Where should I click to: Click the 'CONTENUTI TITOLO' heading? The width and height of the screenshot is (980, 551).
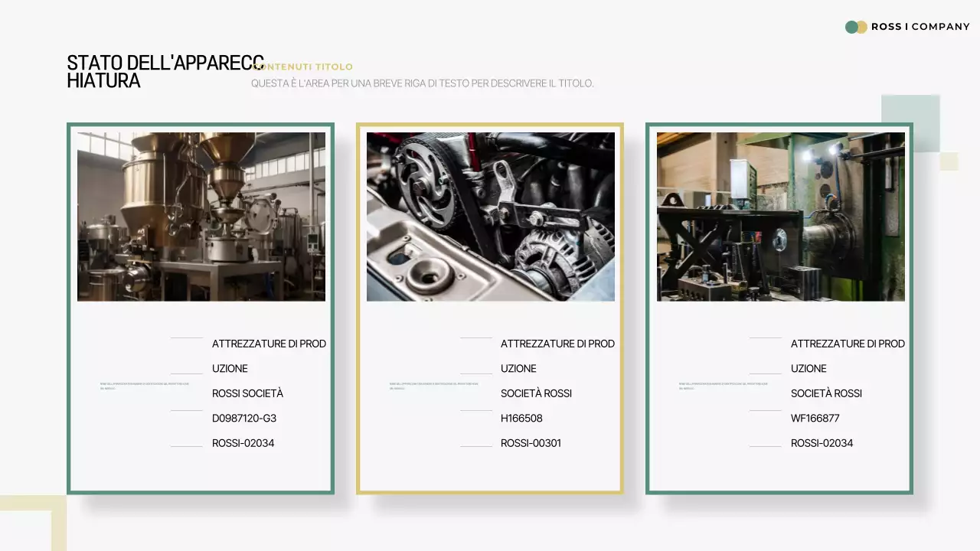pyautogui.click(x=302, y=67)
